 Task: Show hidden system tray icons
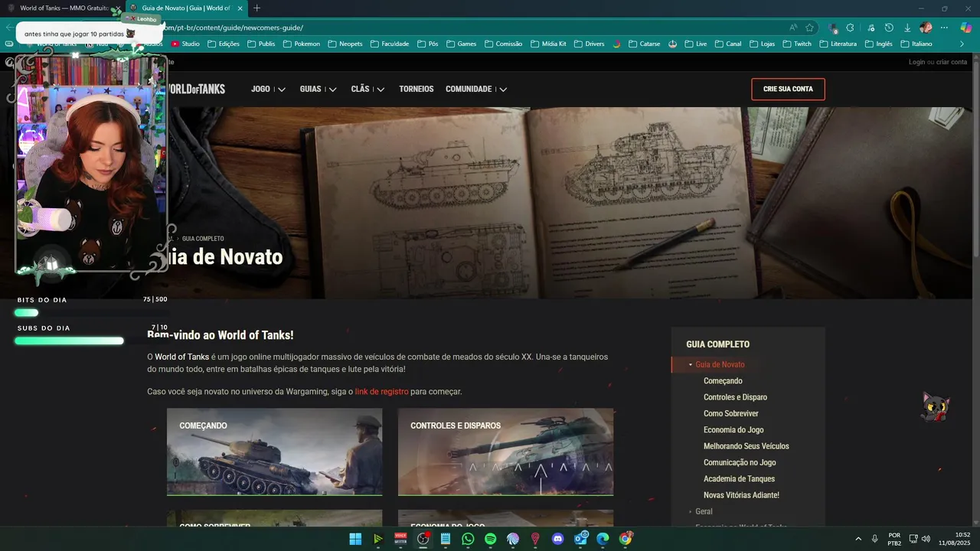click(857, 539)
